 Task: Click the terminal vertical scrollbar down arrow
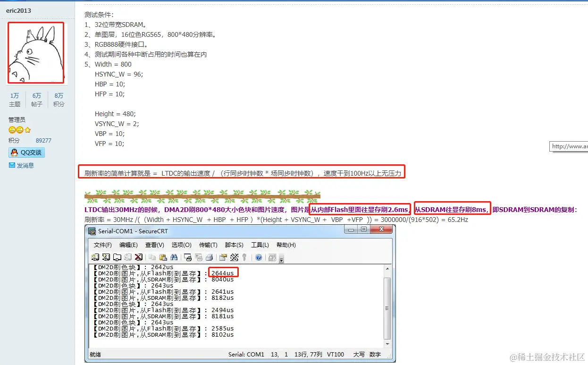[x=387, y=345]
